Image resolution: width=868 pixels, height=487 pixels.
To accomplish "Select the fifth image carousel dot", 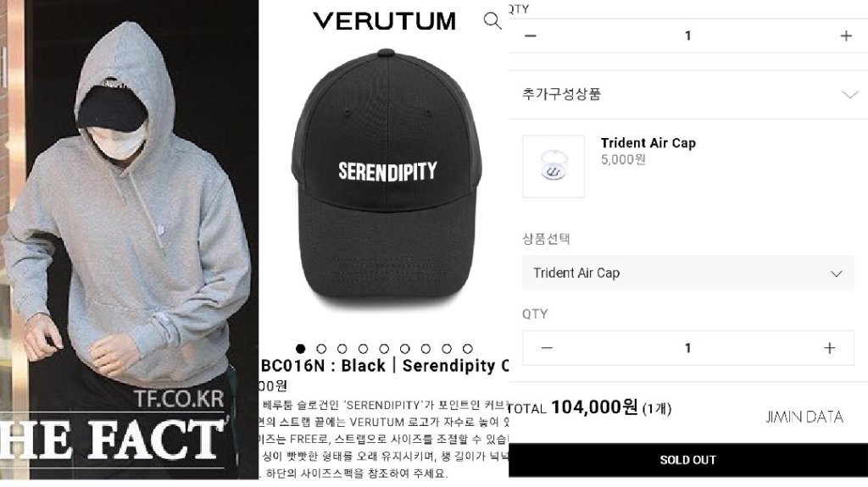I will coord(384,349).
